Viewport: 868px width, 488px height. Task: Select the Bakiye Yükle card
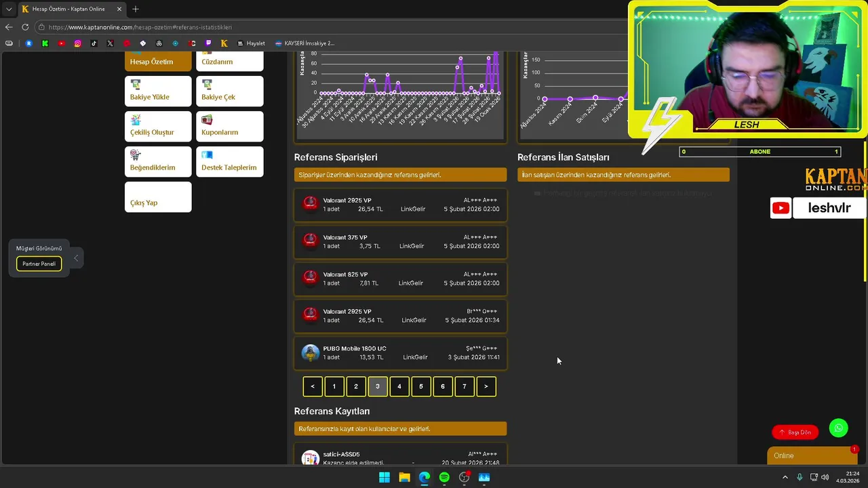point(158,91)
